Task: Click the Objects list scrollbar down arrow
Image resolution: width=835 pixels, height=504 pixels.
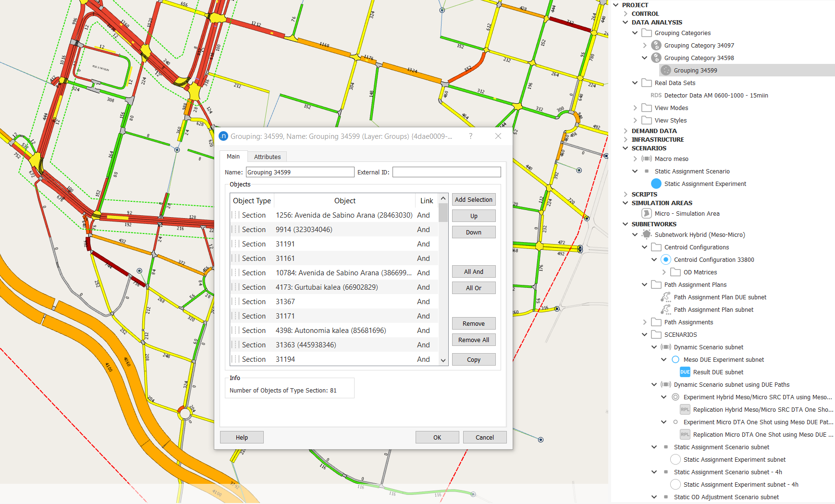Action: (443, 360)
